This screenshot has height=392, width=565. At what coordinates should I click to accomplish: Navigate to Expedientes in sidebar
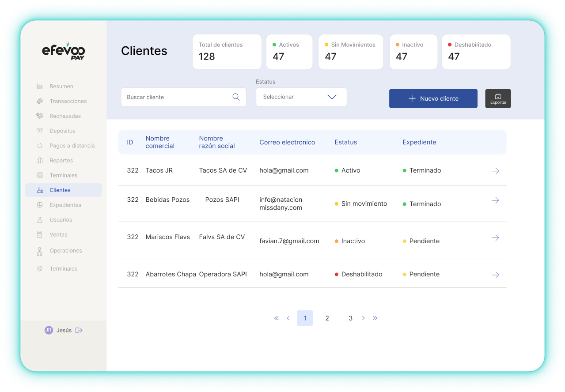click(65, 205)
